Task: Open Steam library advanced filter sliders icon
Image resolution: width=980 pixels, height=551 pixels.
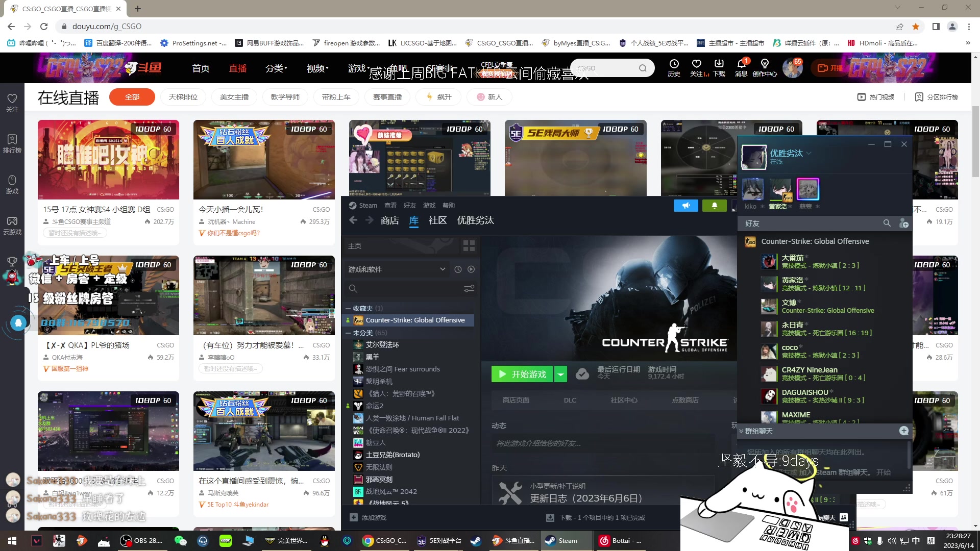Action: [x=469, y=289]
